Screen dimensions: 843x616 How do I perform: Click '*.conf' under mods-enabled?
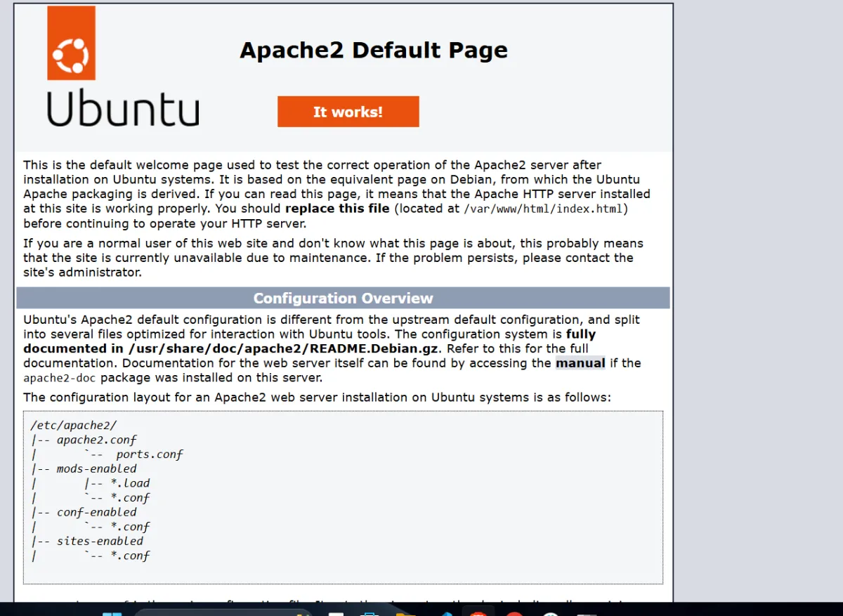(x=130, y=497)
